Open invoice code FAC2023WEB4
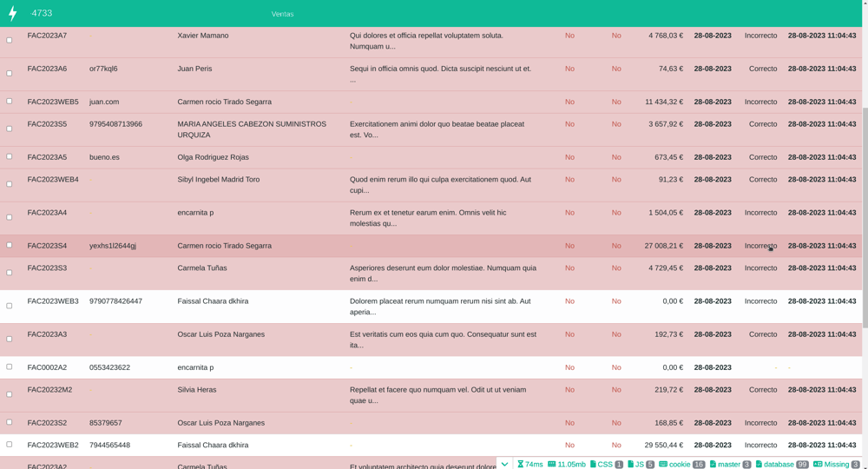 53,180
